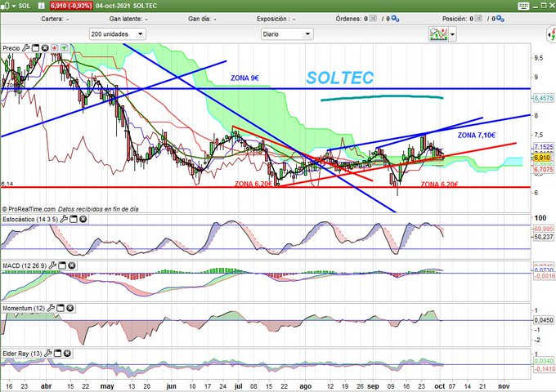Click the -0,1410 Elder Ray value

pos(544,369)
